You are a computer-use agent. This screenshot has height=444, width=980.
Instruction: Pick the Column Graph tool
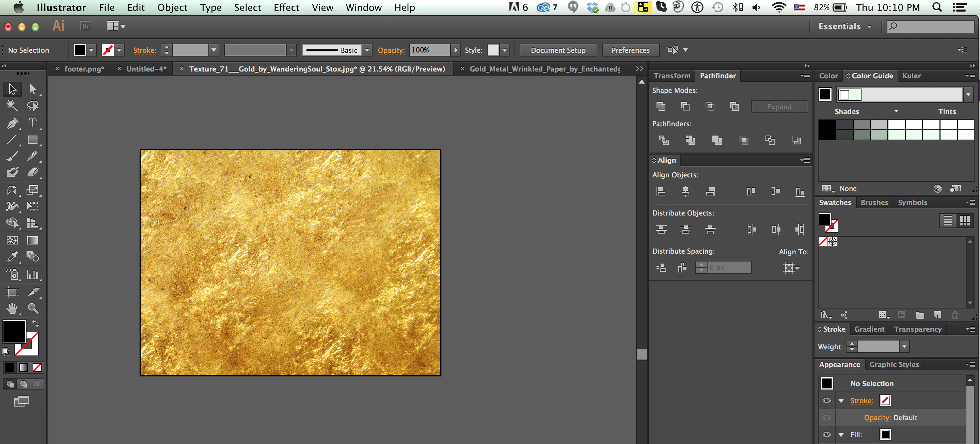33,274
